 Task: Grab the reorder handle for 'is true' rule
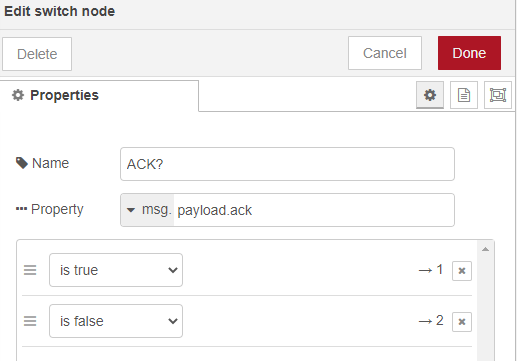[x=30, y=270]
